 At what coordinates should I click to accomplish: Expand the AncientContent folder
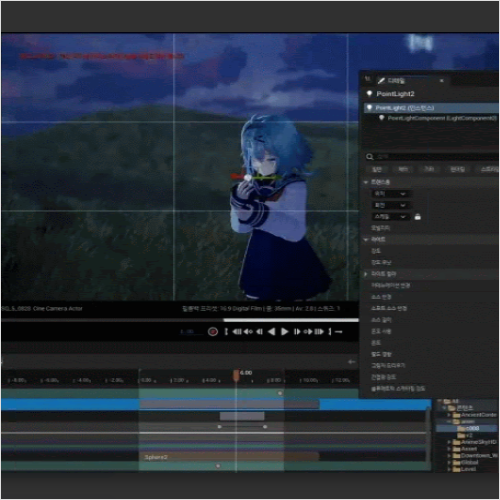(x=449, y=415)
